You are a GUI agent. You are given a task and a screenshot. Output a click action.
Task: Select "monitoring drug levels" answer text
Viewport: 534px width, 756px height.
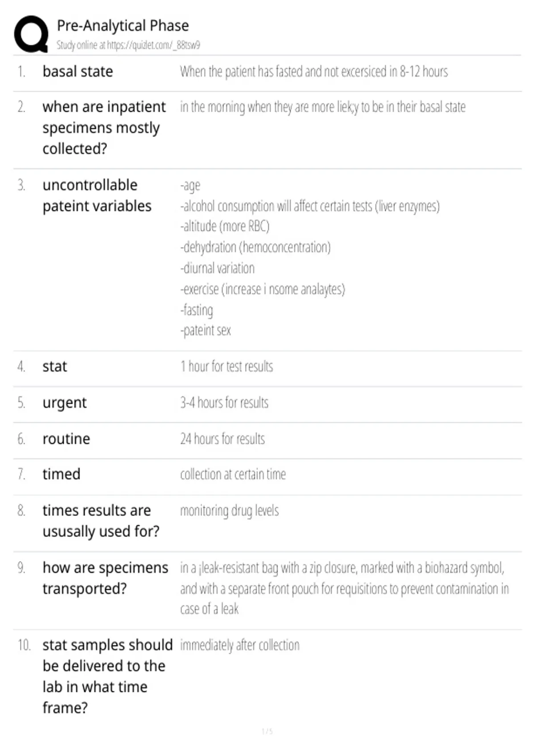230,511
